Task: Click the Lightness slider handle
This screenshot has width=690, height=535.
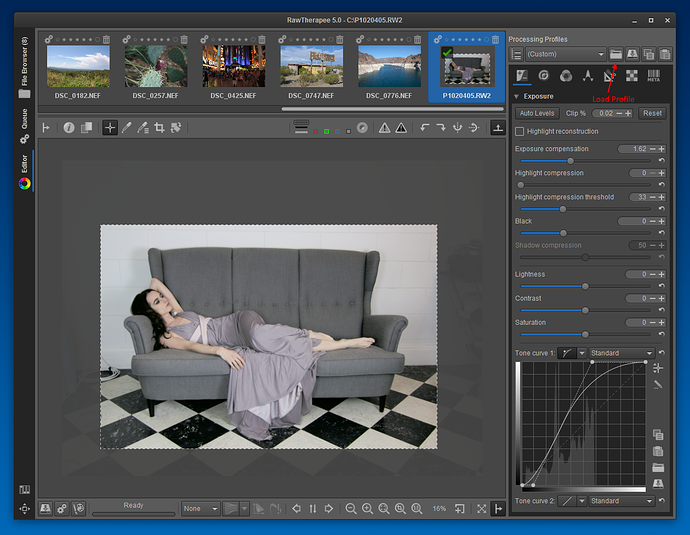Action: point(585,286)
